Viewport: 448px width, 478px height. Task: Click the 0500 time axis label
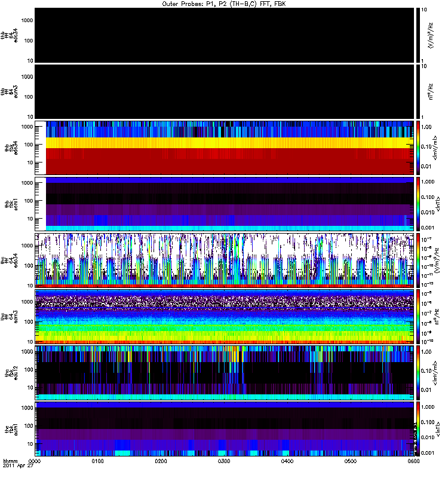(x=351, y=461)
